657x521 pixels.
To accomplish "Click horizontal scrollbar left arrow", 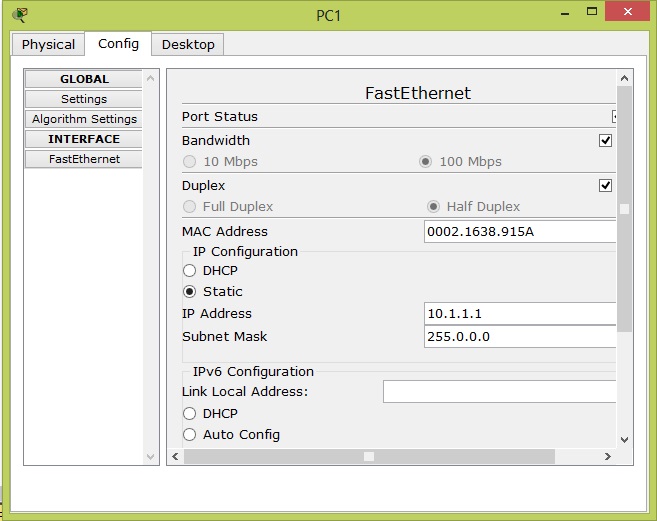I will coord(175,456).
